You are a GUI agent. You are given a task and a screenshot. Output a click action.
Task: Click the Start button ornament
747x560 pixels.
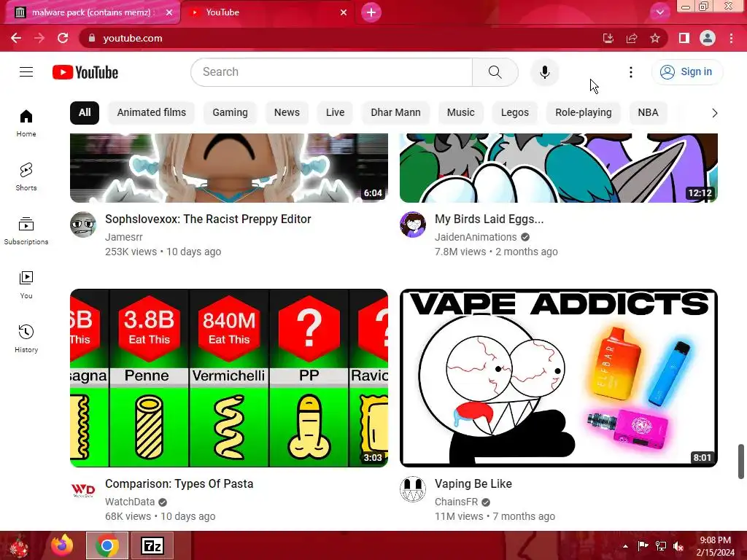[x=19, y=545]
